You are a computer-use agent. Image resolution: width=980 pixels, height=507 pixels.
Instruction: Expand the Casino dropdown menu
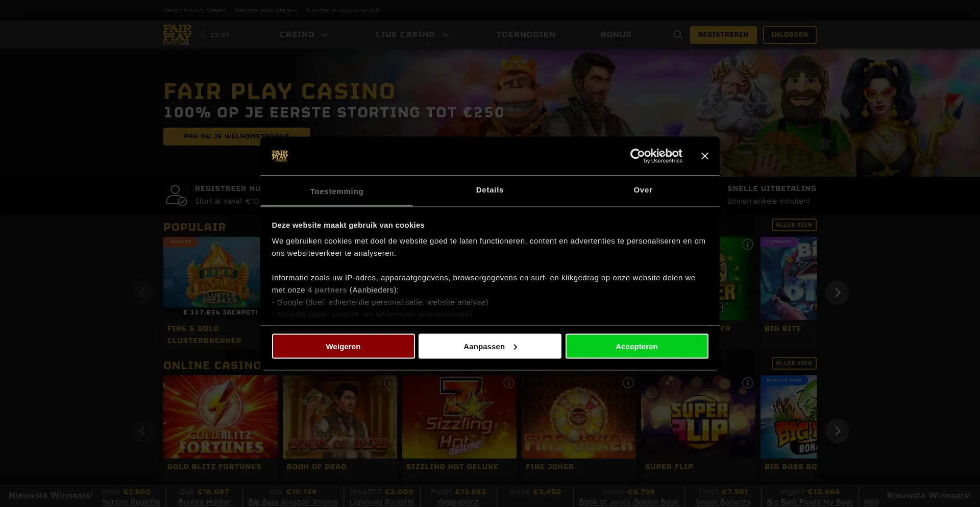[x=304, y=35]
